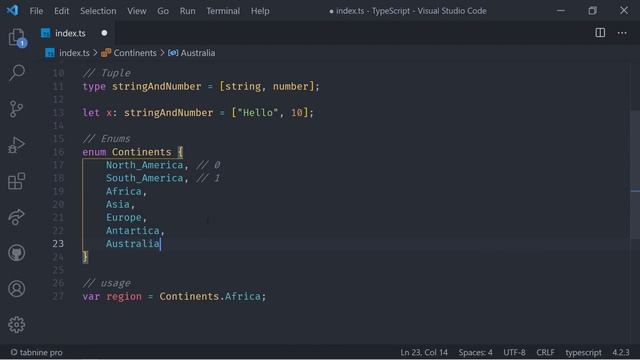This screenshot has height=360, width=640.
Task: Change encoding via UTF-8 status item
Action: pyautogui.click(x=514, y=352)
